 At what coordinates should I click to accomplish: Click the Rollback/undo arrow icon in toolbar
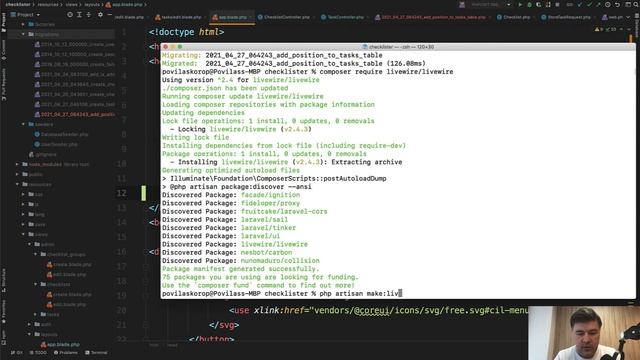click(617, 4)
